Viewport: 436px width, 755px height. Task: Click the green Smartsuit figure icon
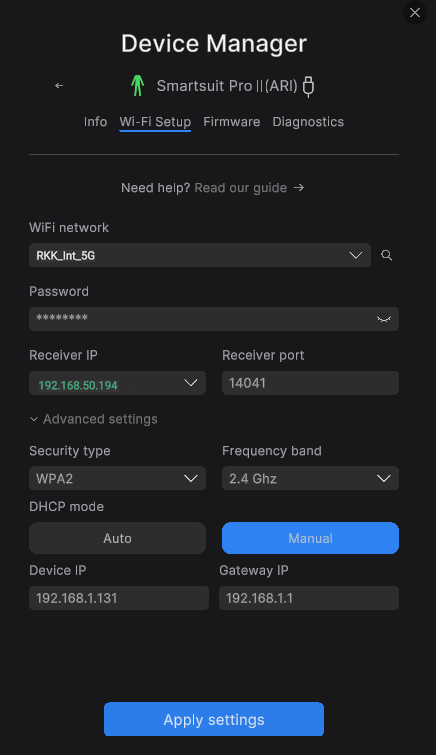click(138, 86)
